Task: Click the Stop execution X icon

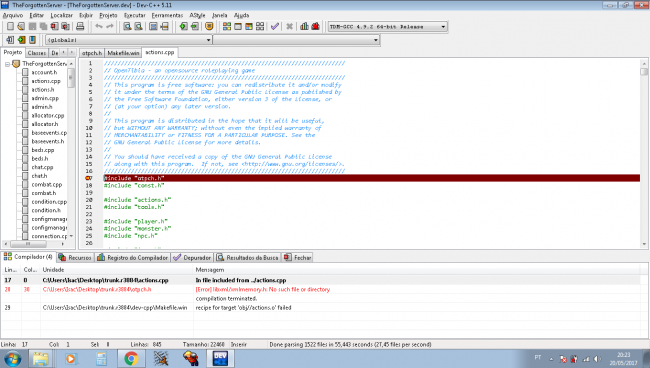Action: tap(289, 26)
